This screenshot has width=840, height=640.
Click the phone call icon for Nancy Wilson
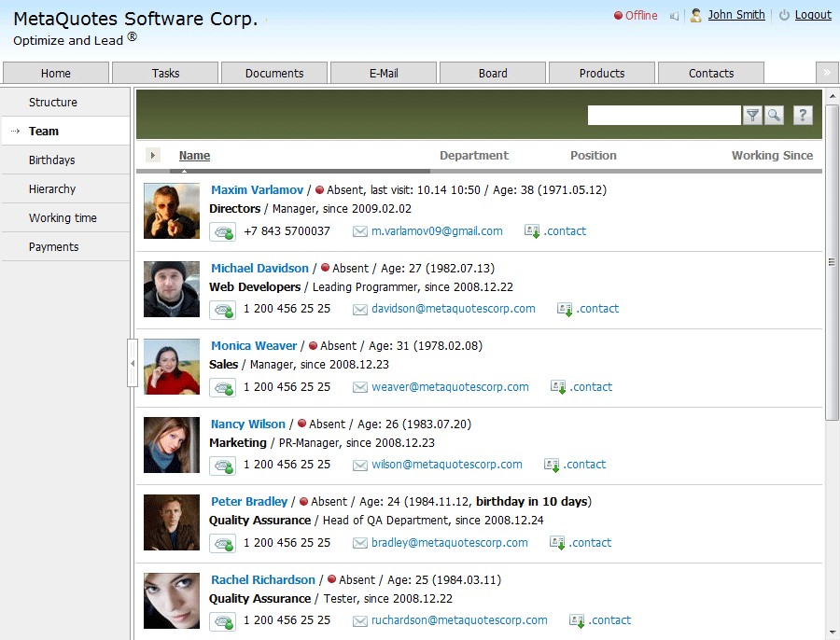pyautogui.click(x=222, y=466)
